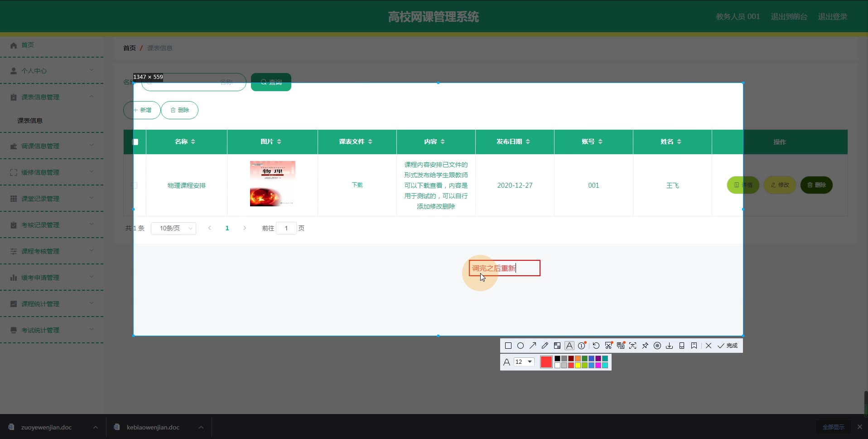
Task: Open the 课表信息 submenu item
Action: click(30, 121)
